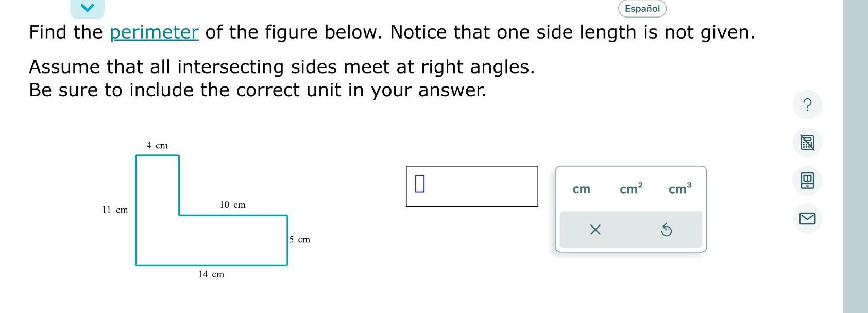Select the cm³ unit option
This screenshot has height=313, width=868.
tap(678, 188)
